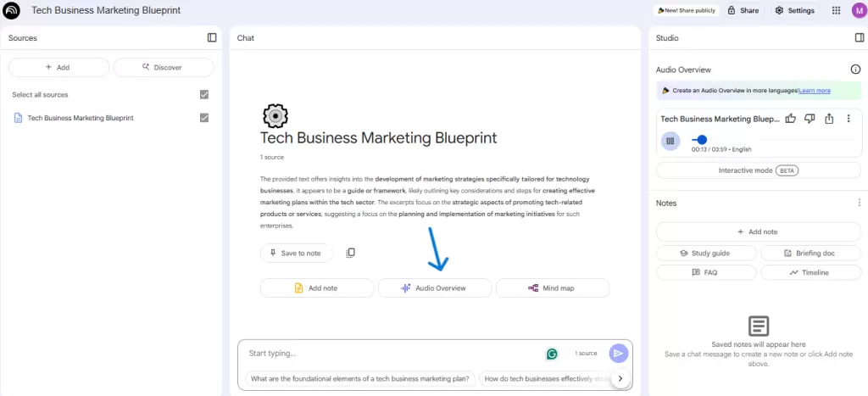Open the Google apps grid

837,10
